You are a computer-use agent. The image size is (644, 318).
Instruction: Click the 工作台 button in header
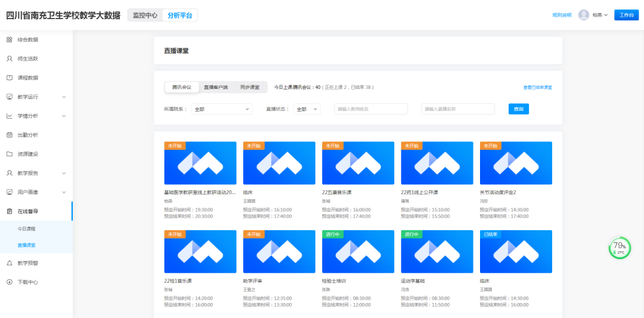tap(626, 15)
